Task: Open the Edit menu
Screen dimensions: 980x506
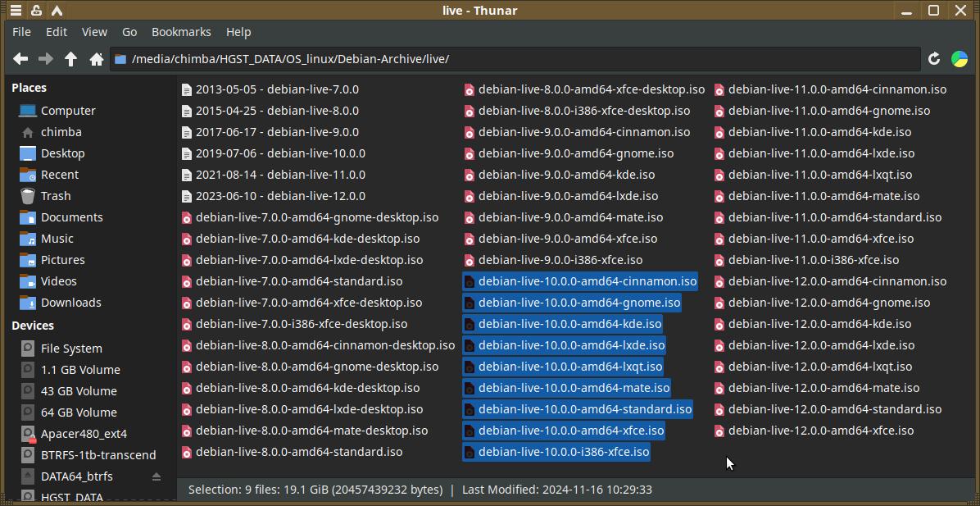Action: pos(57,32)
